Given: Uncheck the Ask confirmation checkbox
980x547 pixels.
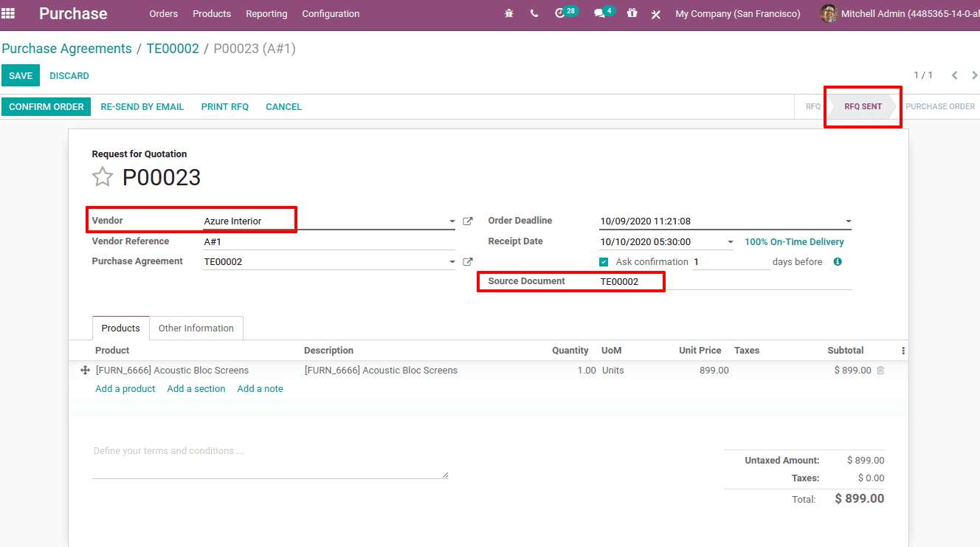Looking at the screenshot, I should (604, 262).
